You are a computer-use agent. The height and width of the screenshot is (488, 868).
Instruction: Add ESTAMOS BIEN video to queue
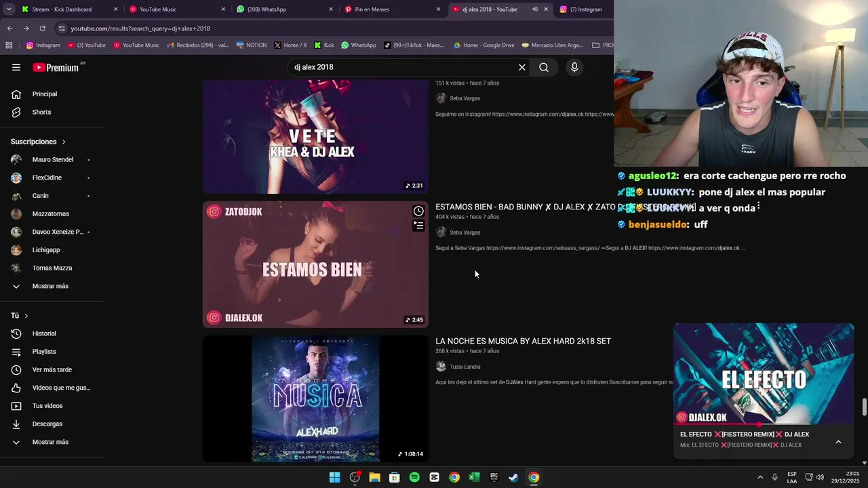(x=418, y=226)
